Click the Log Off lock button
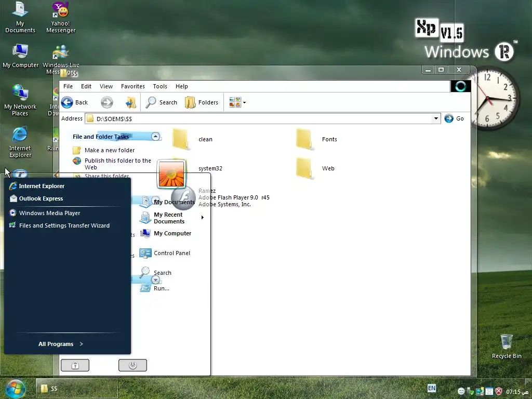Viewport: 532px width, 399px height. click(x=75, y=365)
